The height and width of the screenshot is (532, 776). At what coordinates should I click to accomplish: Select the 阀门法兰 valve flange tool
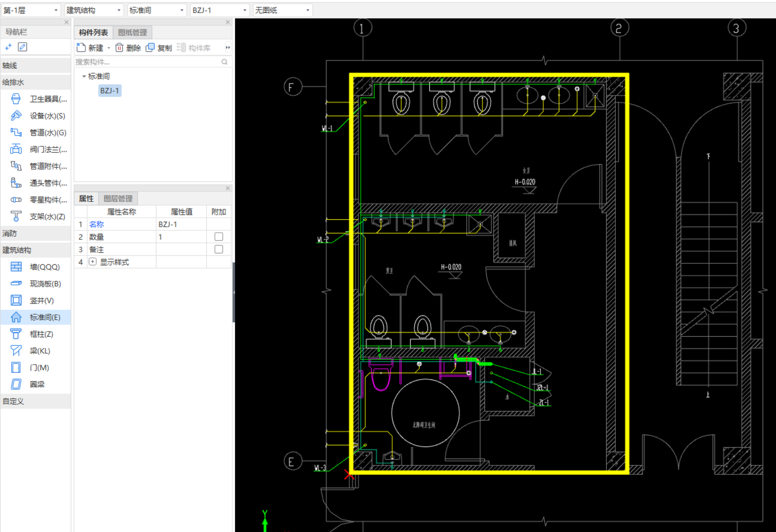[36, 149]
